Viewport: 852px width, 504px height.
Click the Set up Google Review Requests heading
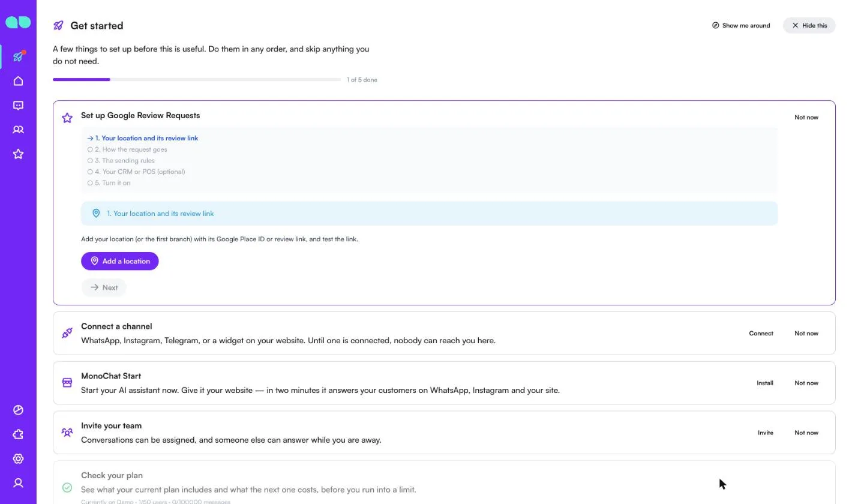(x=140, y=115)
